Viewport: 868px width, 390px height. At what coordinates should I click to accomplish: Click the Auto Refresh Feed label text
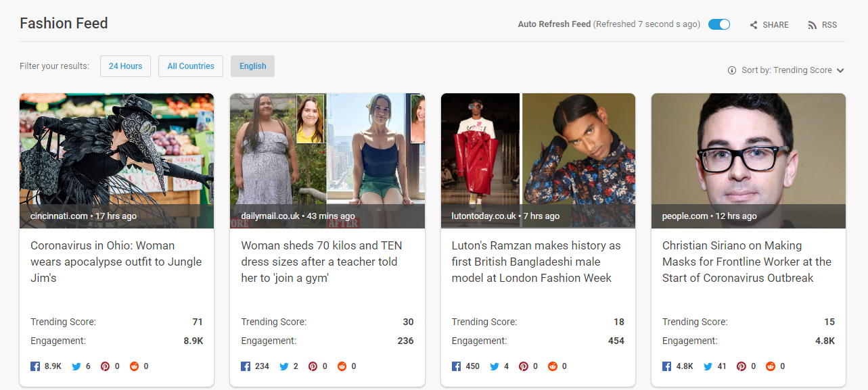tap(554, 24)
